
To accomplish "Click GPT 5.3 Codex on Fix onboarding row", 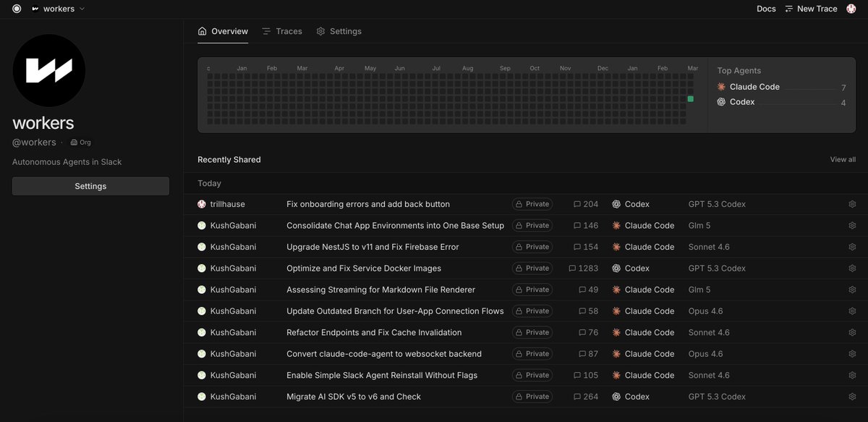I will coord(717,204).
